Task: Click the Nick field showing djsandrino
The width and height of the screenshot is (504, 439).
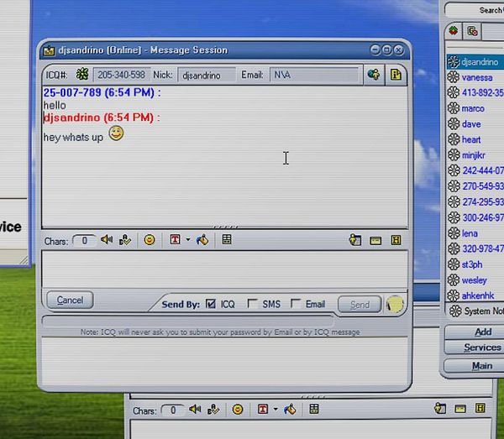Action: point(207,76)
